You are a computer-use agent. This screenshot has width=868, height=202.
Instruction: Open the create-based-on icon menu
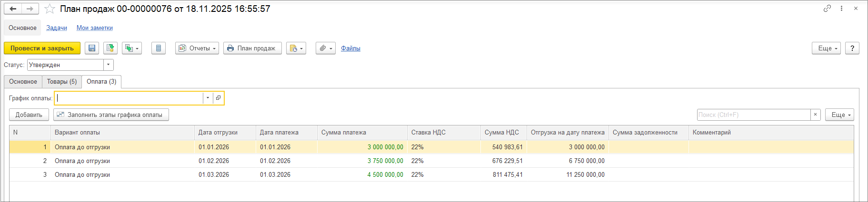tap(132, 48)
